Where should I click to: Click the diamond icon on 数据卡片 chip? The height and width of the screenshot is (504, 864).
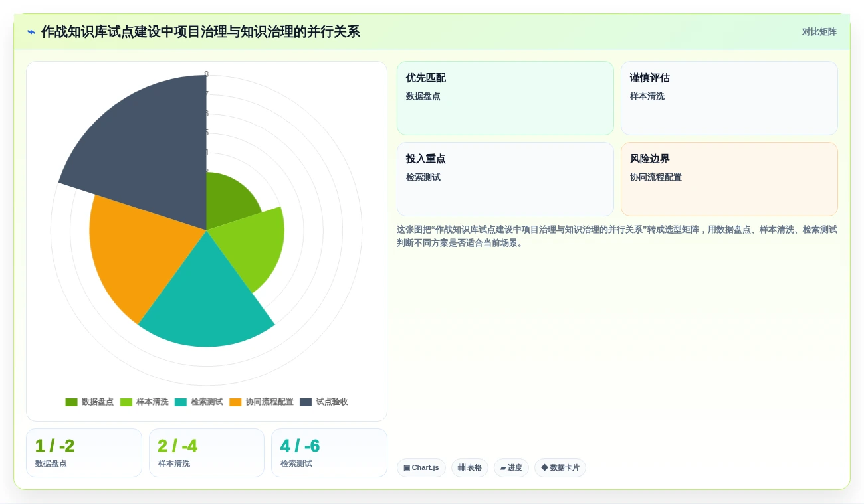(544, 468)
